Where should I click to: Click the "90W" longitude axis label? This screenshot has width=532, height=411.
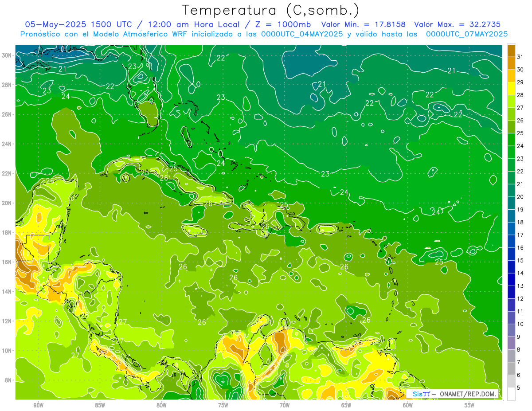click(38, 405)
